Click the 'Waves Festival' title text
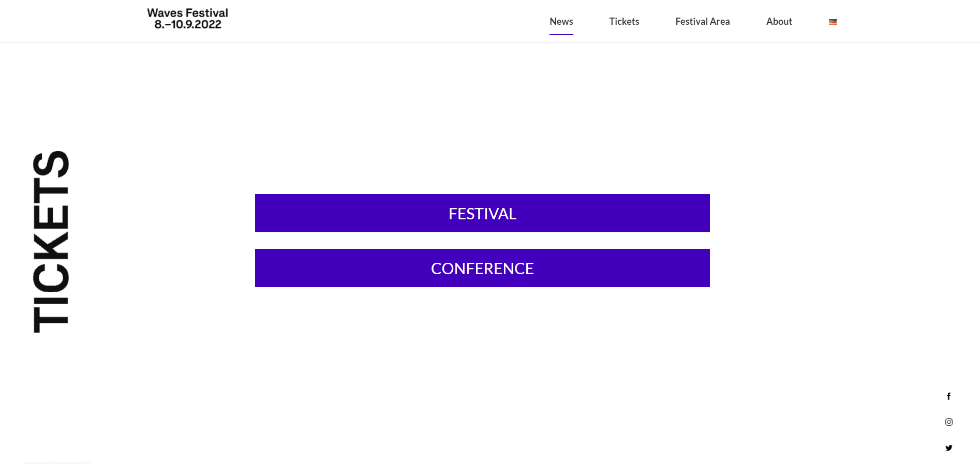 pos(187,13)
